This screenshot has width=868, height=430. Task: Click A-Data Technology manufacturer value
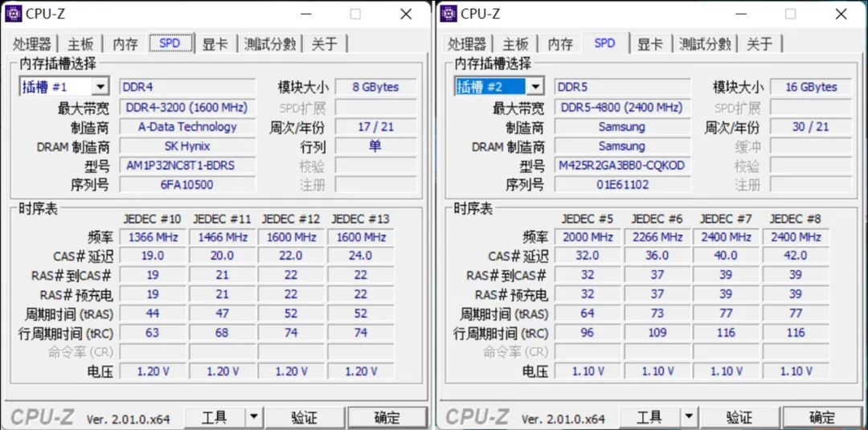(x=187, y=127)
